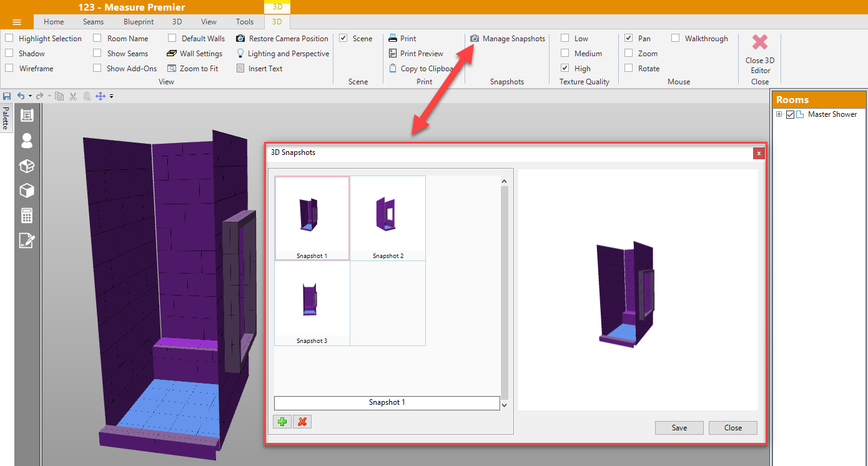This screenshot has height=466, width=868.
Task: Click the Save icon in the quick access toolbar
Action: pos(7,96)
